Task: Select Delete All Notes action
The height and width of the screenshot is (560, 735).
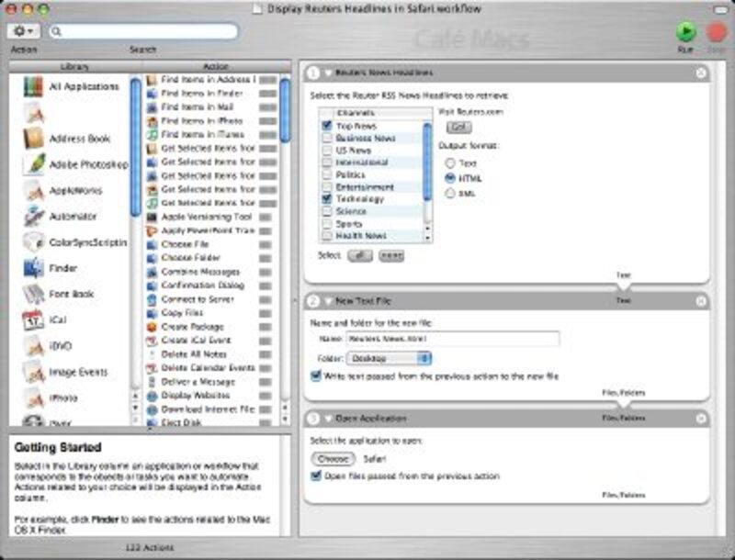Action: (x=209, y=354)
